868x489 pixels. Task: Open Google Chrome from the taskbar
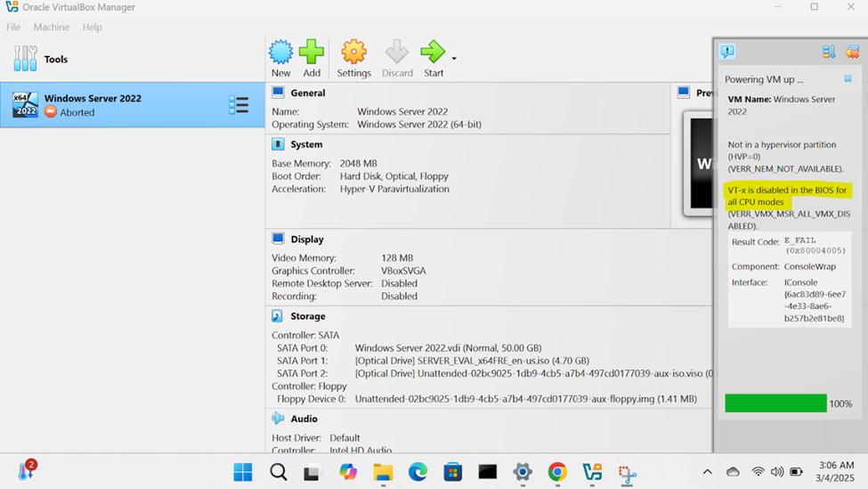click(x=557, y=472)
